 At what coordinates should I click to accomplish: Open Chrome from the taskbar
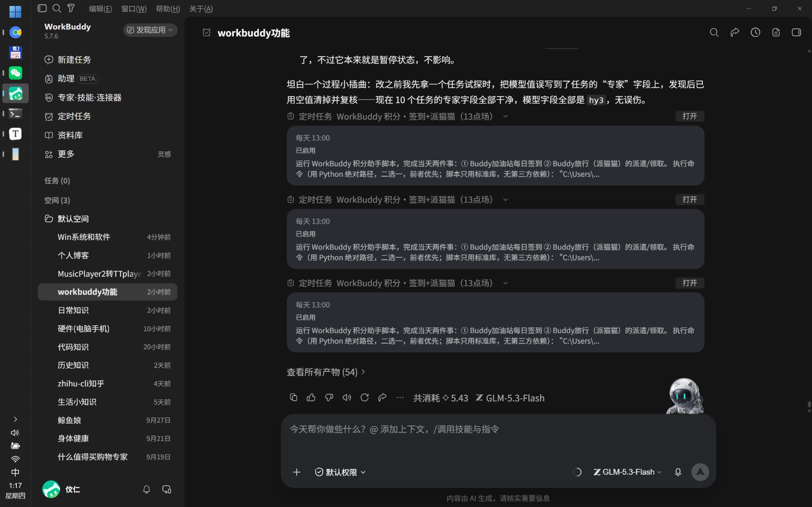15,32
